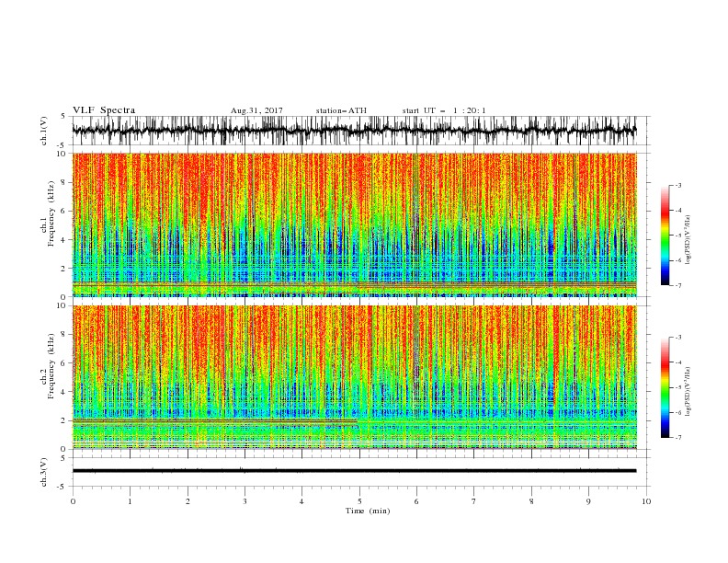Click the ch.2 colorbar "log(PSD)(V²/Hz)" label
Image resolution: width=728 pixels, height=563 pixels.
pos(688,392)
